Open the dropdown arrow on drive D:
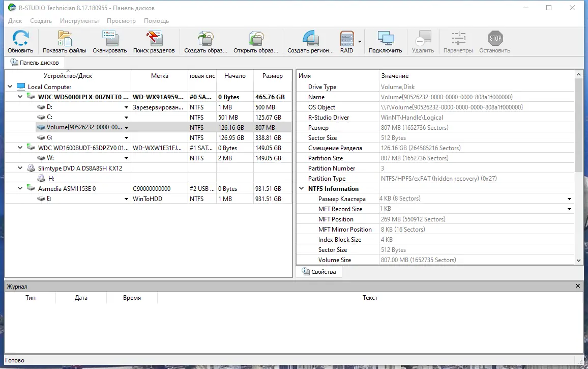 [x=126, y=107]
